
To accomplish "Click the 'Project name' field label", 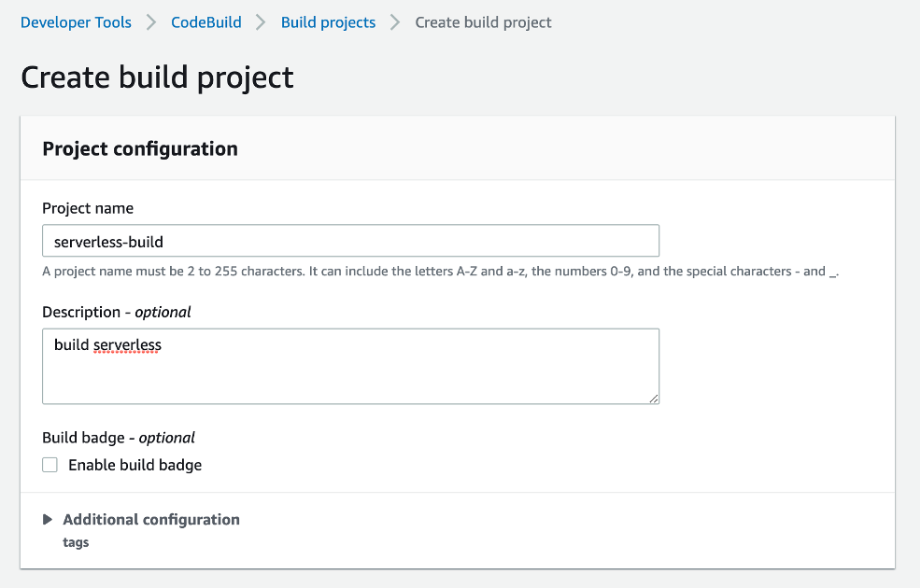I will (x=88, y=208).
